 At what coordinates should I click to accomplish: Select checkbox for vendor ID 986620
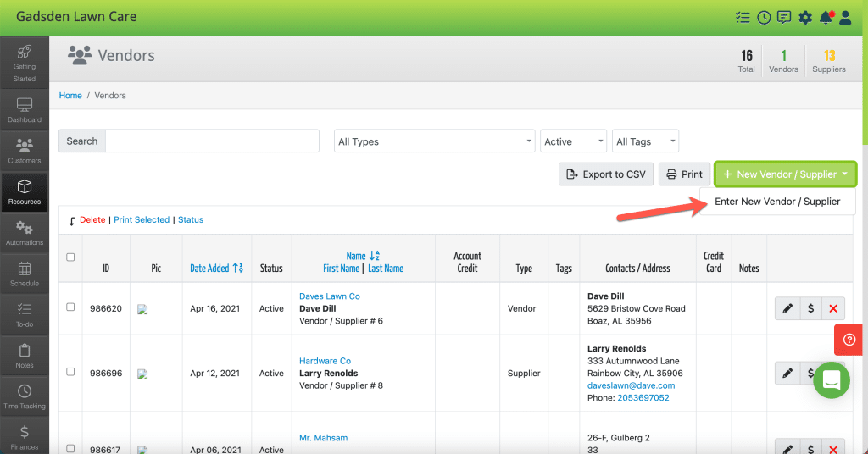(x=70, y=307)
